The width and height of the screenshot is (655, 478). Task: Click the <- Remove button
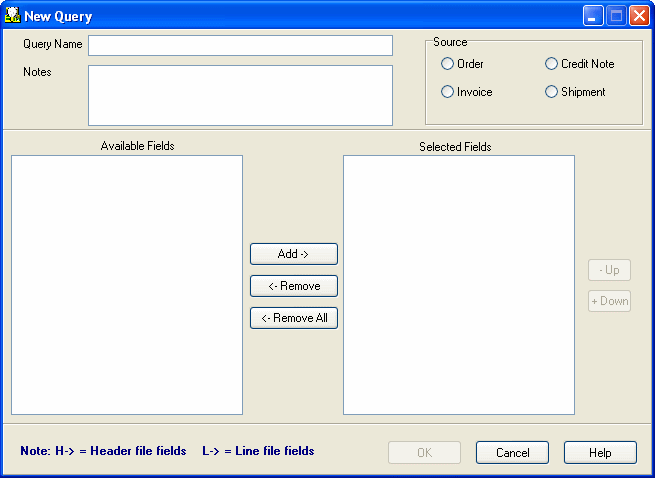(293, 286)
